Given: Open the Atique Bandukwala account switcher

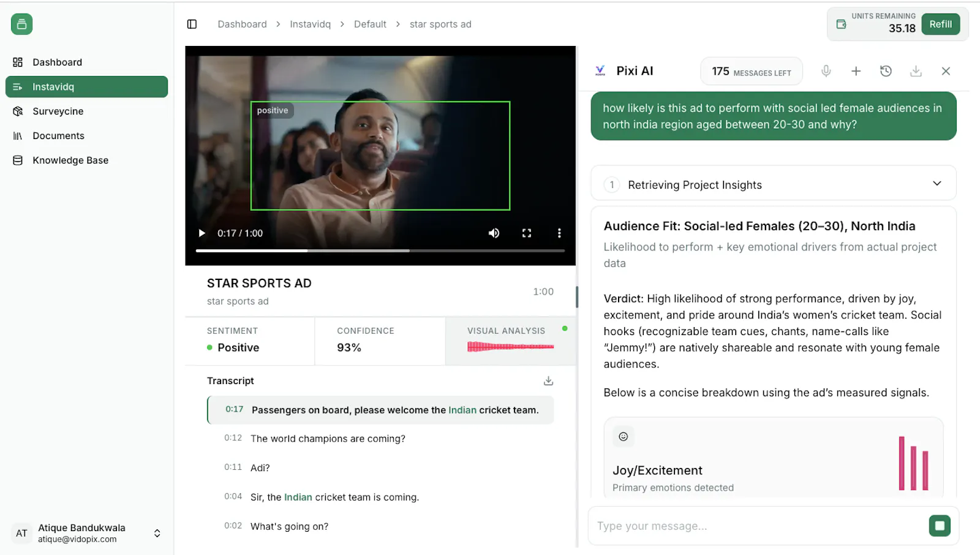Looking at the screenshot, I should [86, 533].
